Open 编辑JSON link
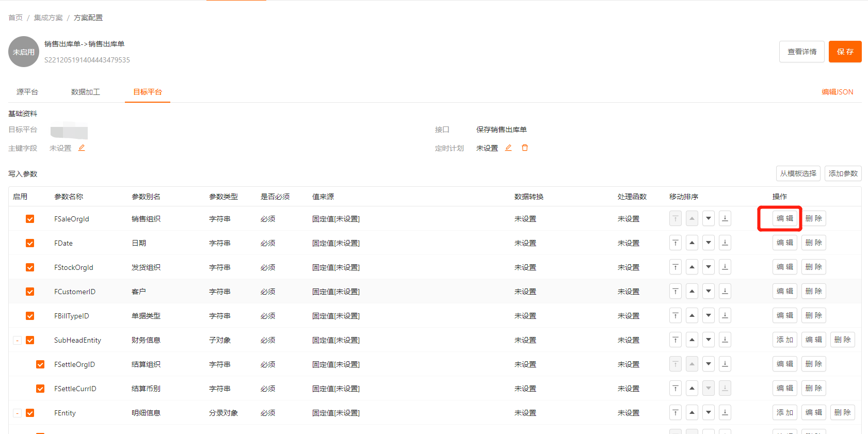868x434 pixels. pyautogui.click(x=837, y=92)
